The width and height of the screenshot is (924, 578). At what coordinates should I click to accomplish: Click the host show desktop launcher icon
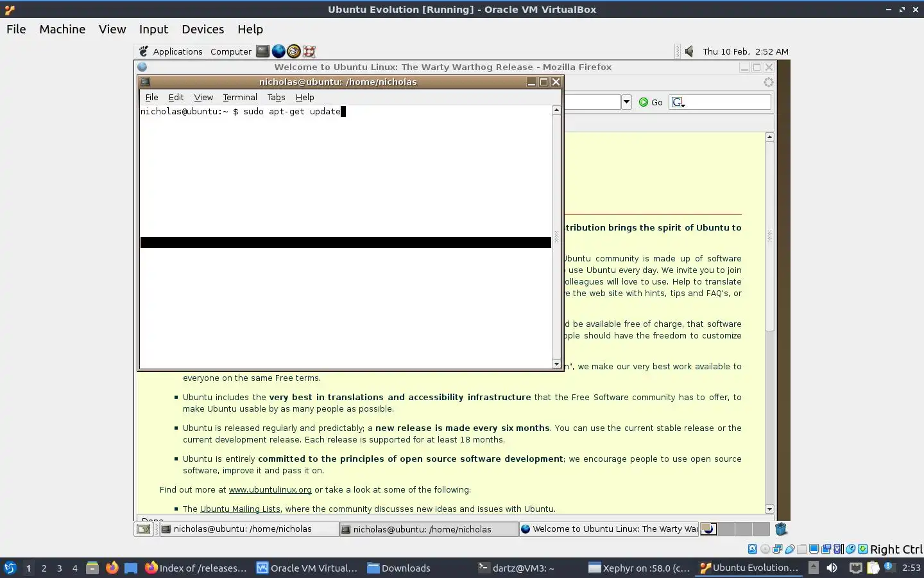tap(131, 568)
